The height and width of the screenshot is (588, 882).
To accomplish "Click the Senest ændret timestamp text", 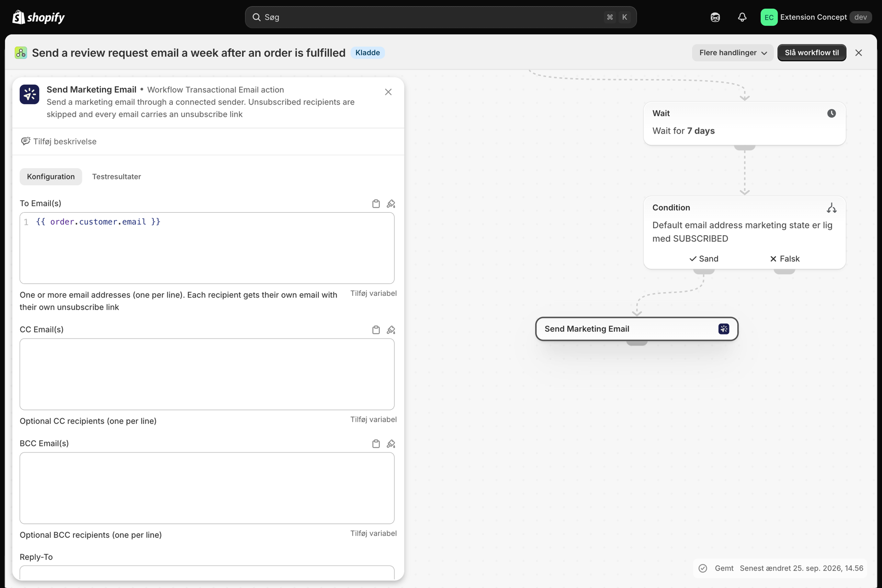I will [x=801, y=569].
